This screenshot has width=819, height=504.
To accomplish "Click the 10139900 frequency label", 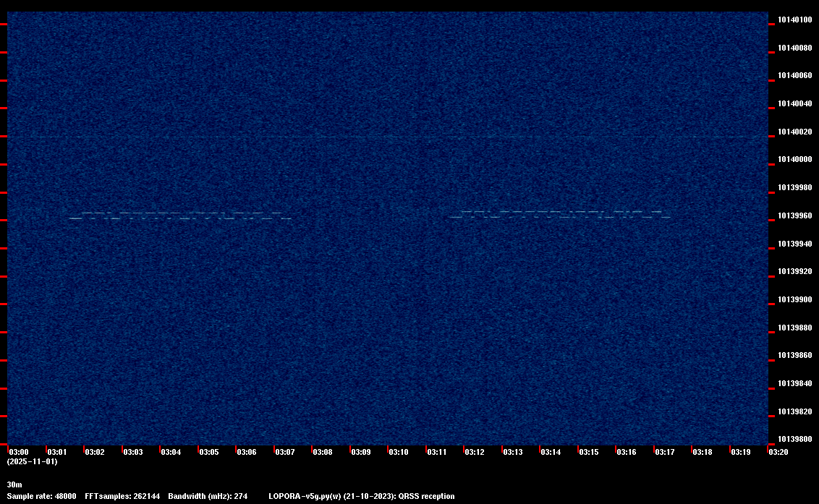I will (x=795, y=300).
